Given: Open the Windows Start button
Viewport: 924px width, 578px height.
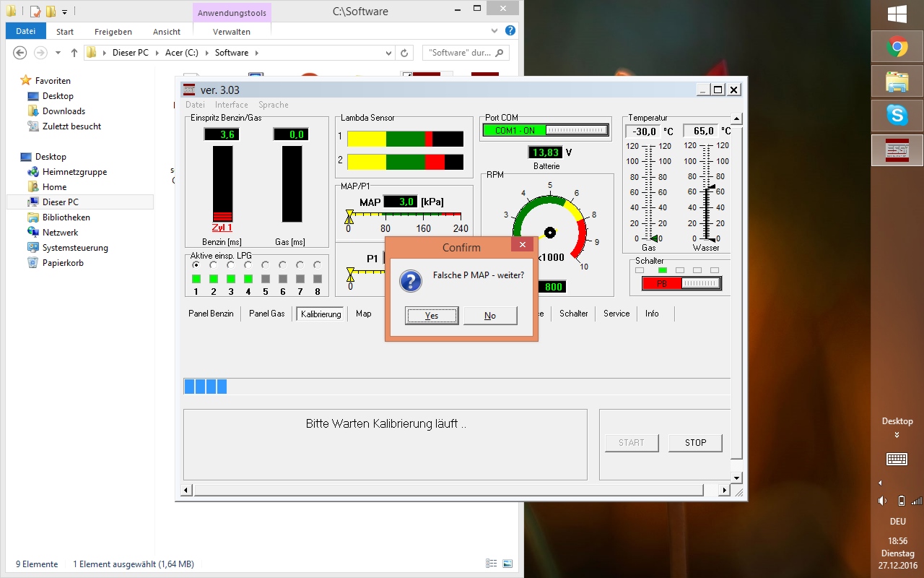Looking at the screenshot, I should [x=897, y=14].
